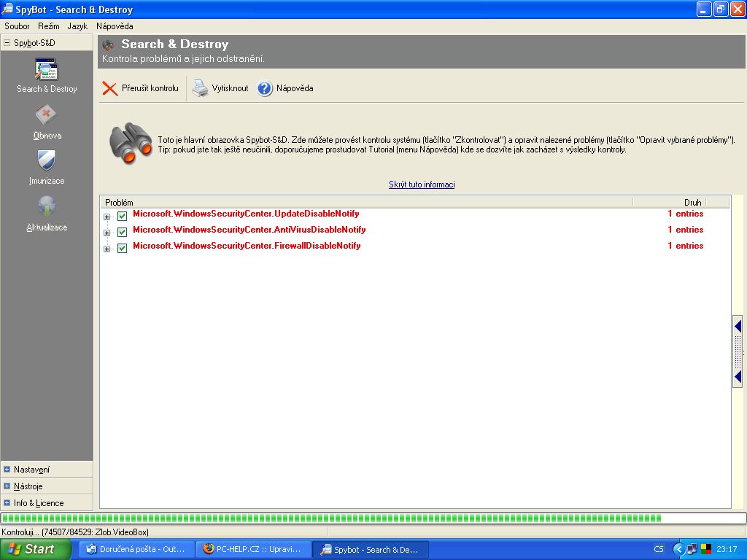Click the Skrýt tuto informaci link
The height and width of the screenshot is (560, 747).
point(422,184)
